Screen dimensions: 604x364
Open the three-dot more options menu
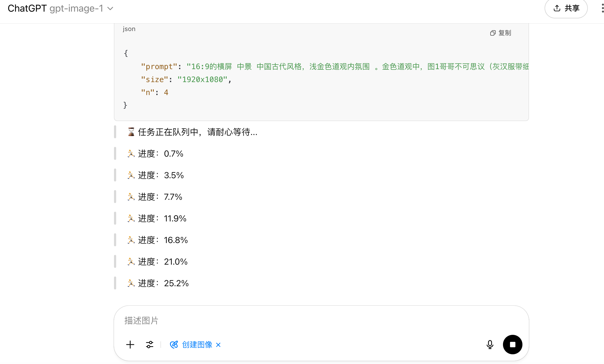[x=602, y=8]
